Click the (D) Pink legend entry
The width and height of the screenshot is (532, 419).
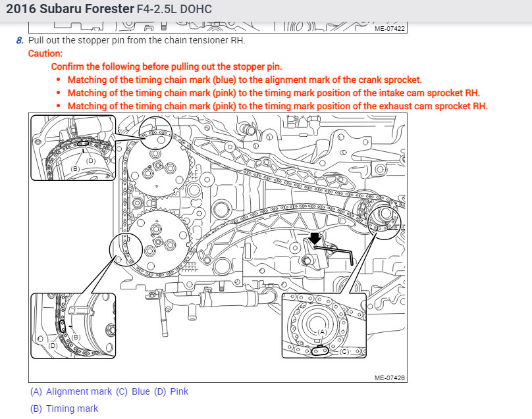click(171, 391)
